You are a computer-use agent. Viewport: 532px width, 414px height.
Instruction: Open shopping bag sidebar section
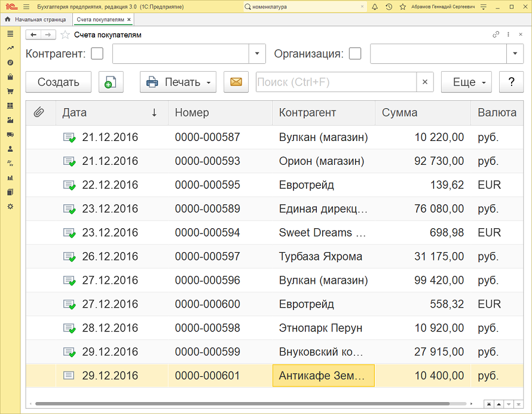[10, 77]
